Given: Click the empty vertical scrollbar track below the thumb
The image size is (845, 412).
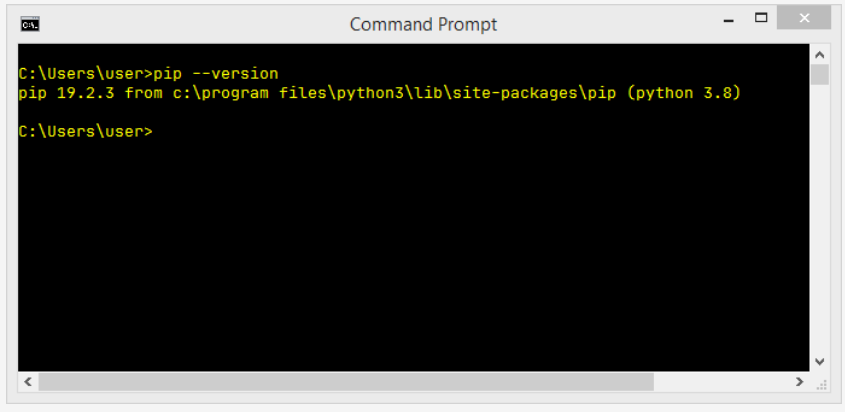Looking at the screenshot, I should (x=820, y=220).
